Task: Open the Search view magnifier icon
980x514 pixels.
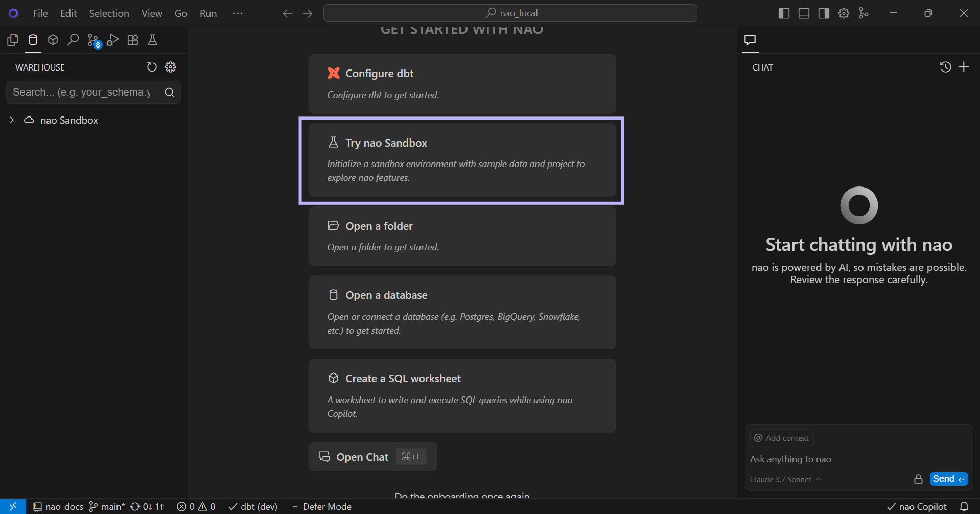Action: 73,40
